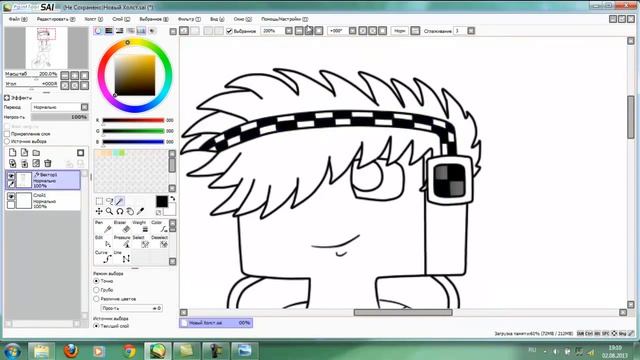Screen dimensions: 640x360
Task: Swap foreground and background colors
Action: 173,199
